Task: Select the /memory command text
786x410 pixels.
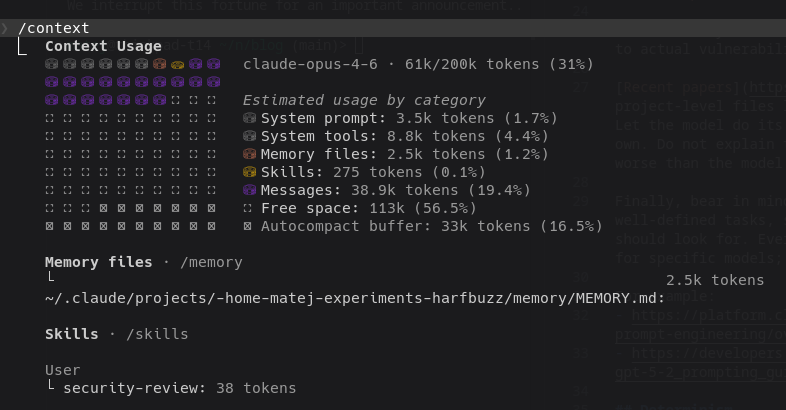Action: point(211,262)
